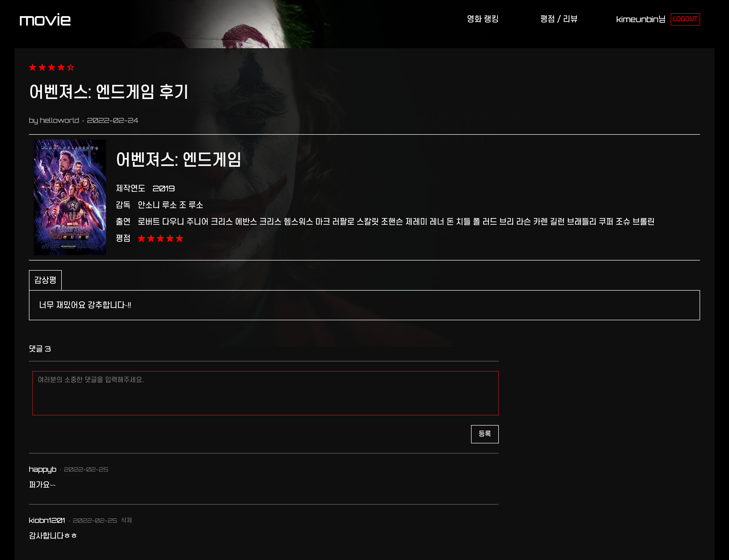This screenshot has height=560, width=729.
Task: Click the 제작연도 label
Action: point(130,188)
